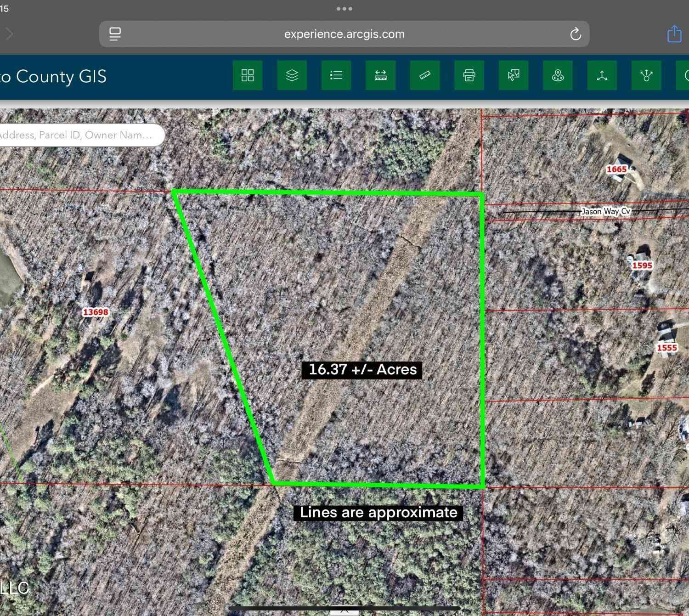Select the measure ruler tool
This screenshot has height=616, width=689.
coord(425,75)
